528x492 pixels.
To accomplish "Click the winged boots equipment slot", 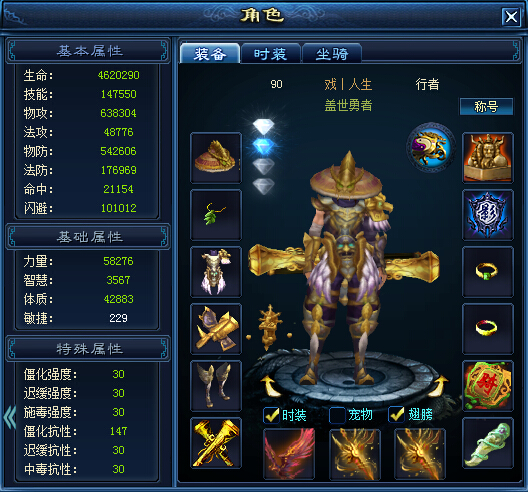I will click(216, 386).
